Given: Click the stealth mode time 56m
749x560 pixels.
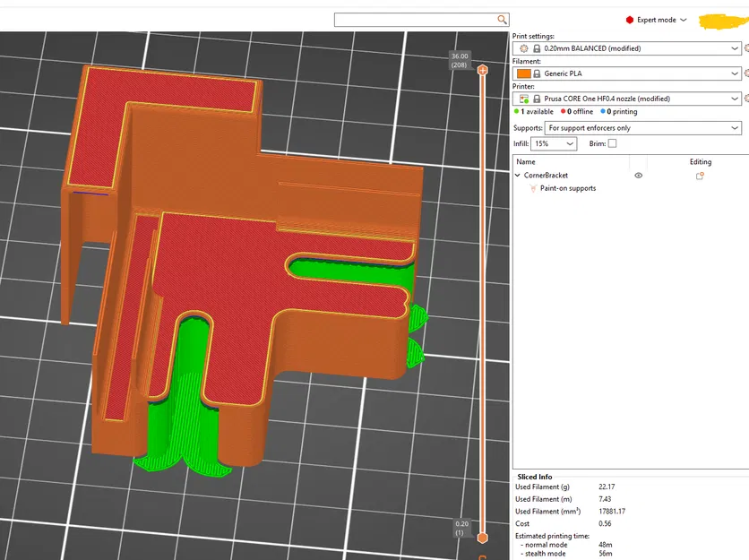Looking at the screenshot, I should [606, 554].
